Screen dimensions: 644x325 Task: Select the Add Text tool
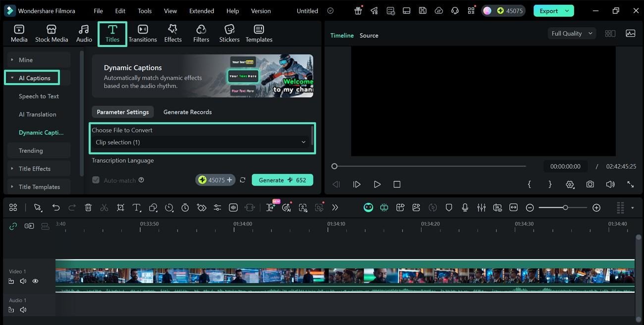(137, 207)
